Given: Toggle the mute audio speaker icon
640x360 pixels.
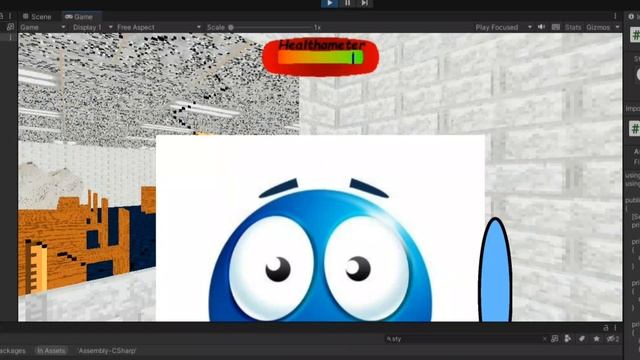Looking at the screenshot, I should (x=541, y=27).
